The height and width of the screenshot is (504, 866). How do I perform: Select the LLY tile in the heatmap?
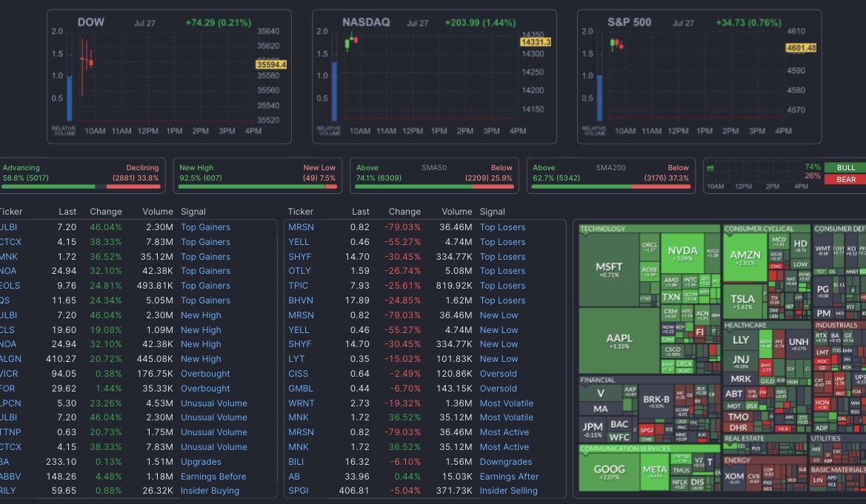[741, 340]
